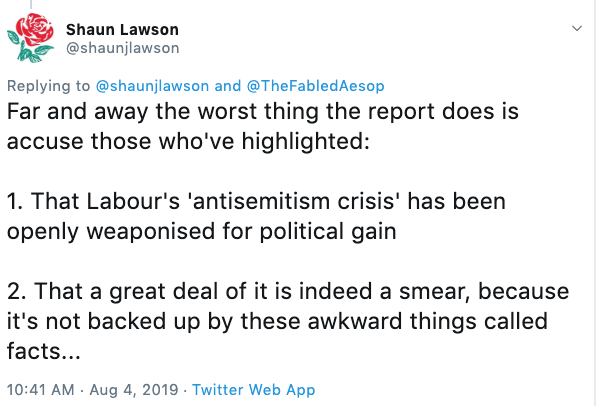Image resolution: width=598 pixels, height=406 pixels.
Task: Click the thread connector line above avatar
Action: click(x=31, y=4)
